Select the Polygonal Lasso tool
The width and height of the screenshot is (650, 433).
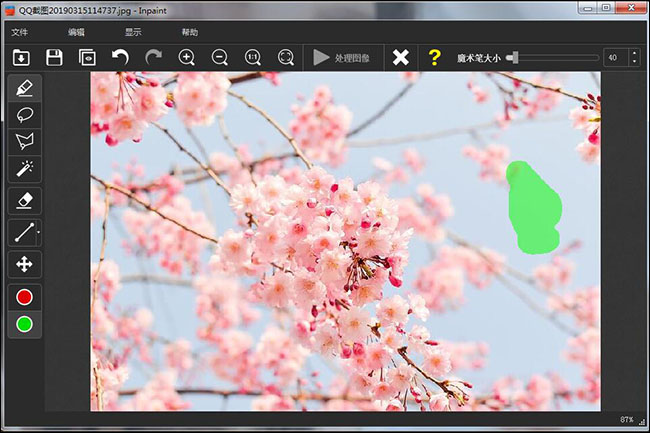click(x=24, y=142)
